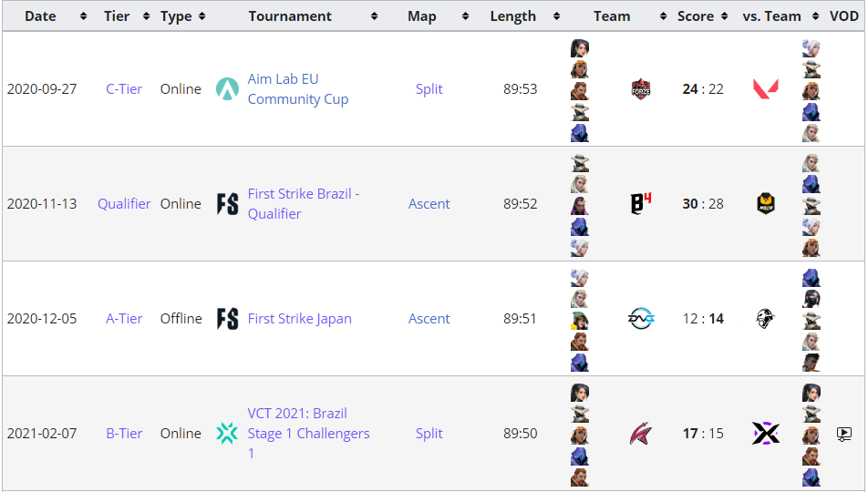Click the B4 team logo
This screenshot has height=492, width=868.
tap(641, 204)
